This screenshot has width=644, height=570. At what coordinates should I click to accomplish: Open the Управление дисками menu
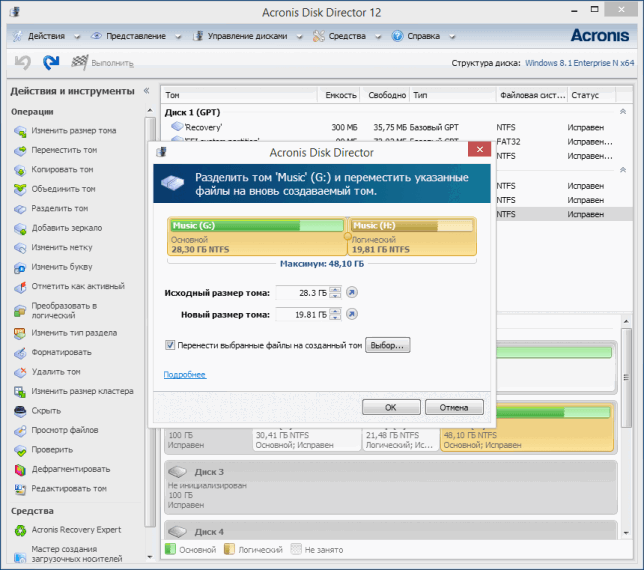(248, 36)
